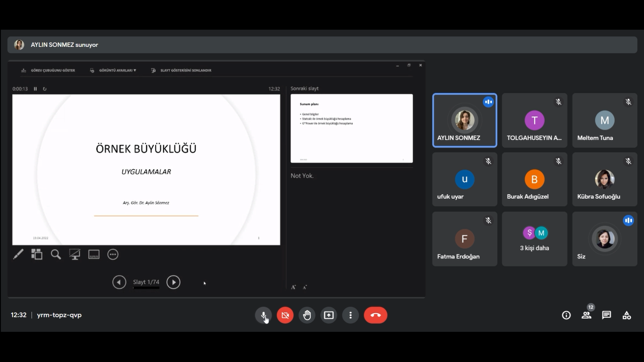Open the three-dot more options menu

tap(350, 315)
